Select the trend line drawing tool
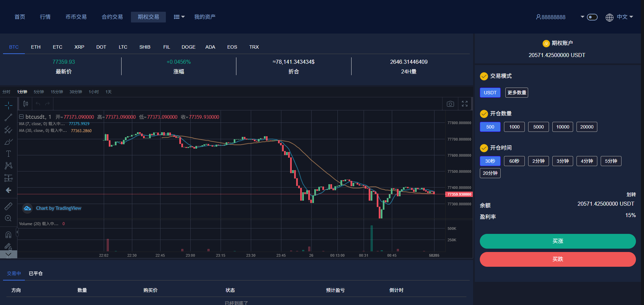Image resolution: width=644 pixels, height=305 pixels. click(x=8, y=117)
